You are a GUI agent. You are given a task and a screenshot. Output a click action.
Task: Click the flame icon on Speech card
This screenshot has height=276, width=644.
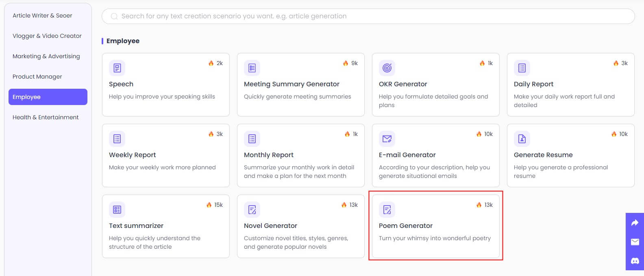211,63
